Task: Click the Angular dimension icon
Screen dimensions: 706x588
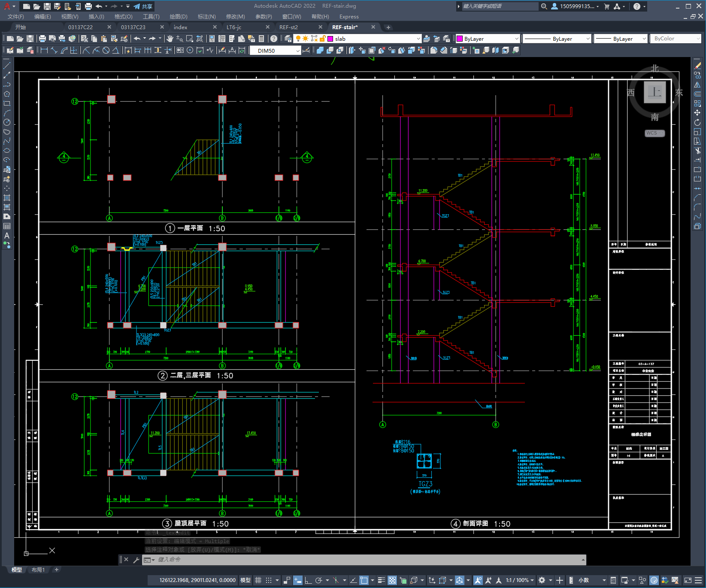Action: tap(116, 50)
